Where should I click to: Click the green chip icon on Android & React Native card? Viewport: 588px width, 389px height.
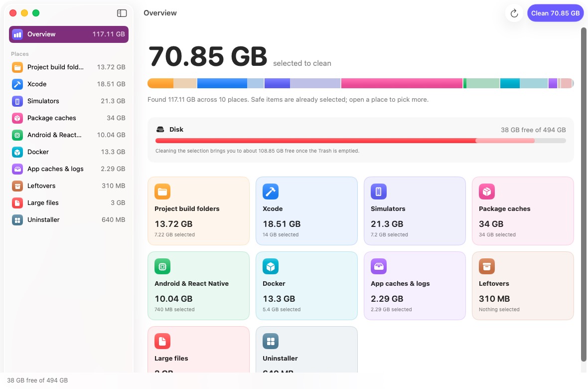click(x=162, y=267)
